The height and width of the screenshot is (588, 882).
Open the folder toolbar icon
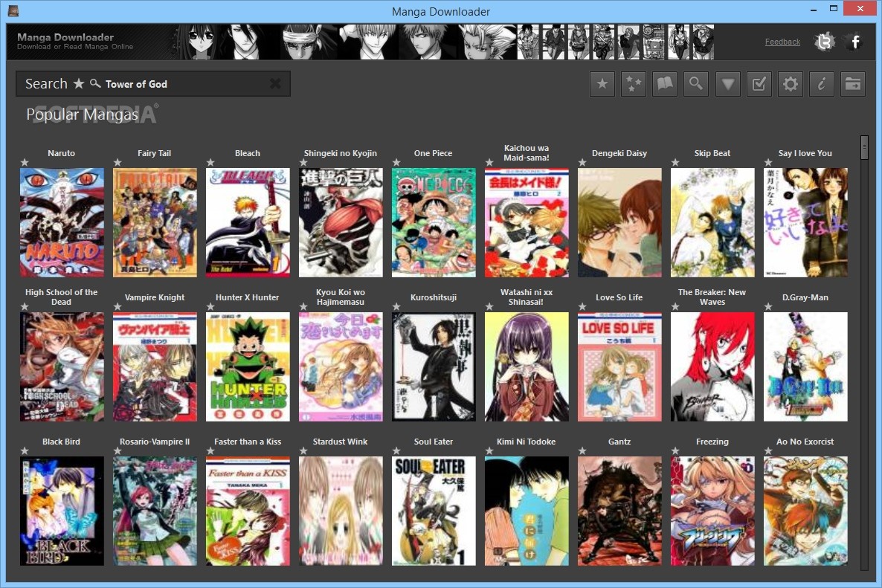pyautogui.click(x=853, y=84)
